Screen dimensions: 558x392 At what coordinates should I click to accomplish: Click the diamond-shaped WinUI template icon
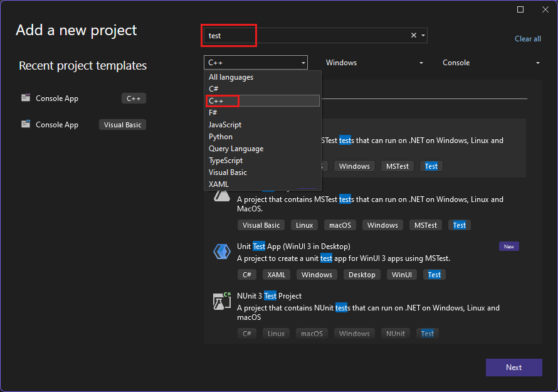coord(221,251)
